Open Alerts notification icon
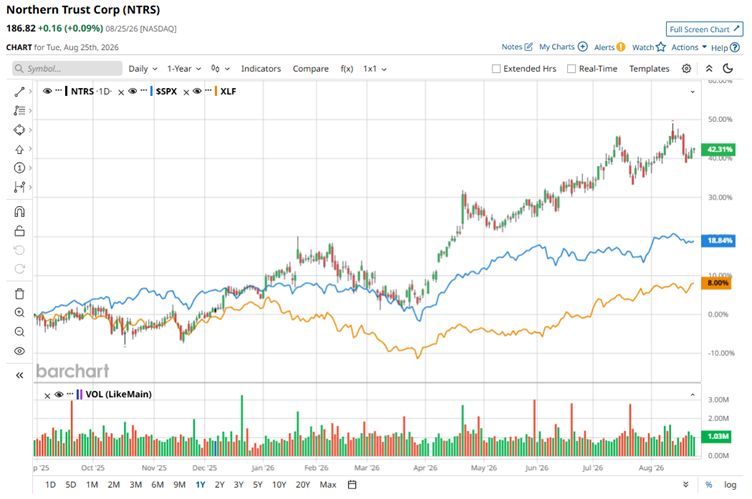The width and height of the screenshot is (752, 499). click(621, 47)
